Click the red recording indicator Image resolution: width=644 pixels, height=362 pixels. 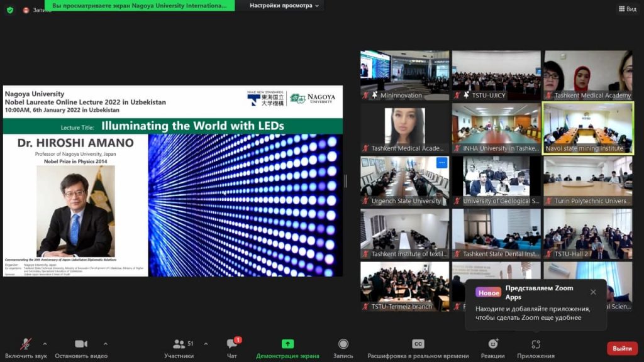tap(26, 10)
